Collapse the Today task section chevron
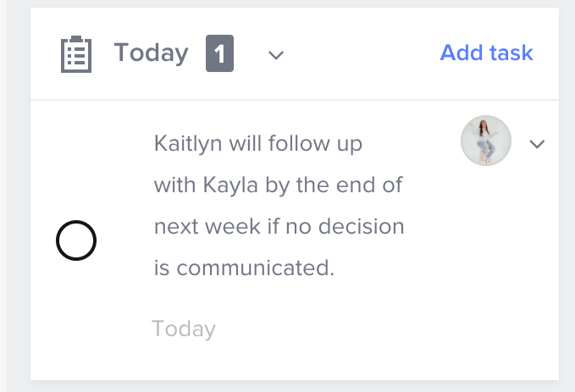This screenshot has width=575, height=392. (x=275, y=55)
